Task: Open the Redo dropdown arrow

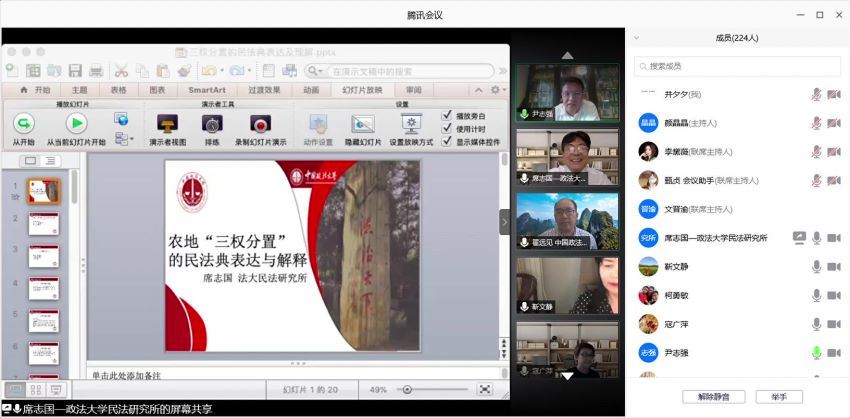Action: click(x=249, y=71)
